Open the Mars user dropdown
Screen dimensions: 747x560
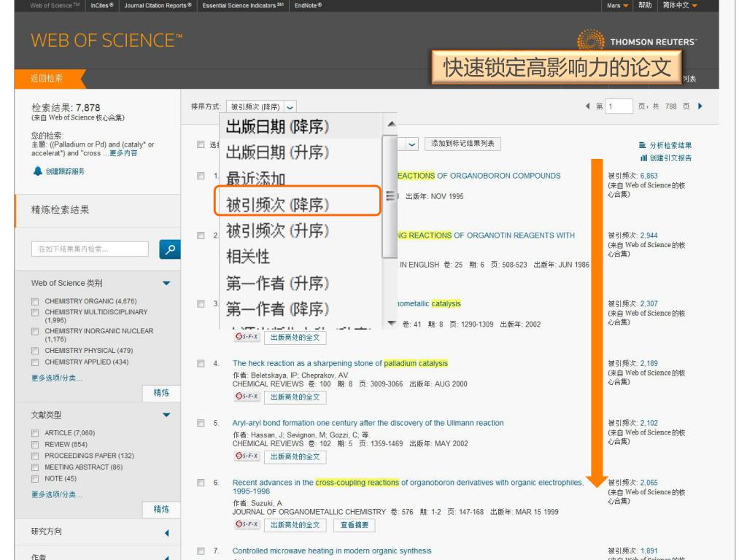point(617,6)
